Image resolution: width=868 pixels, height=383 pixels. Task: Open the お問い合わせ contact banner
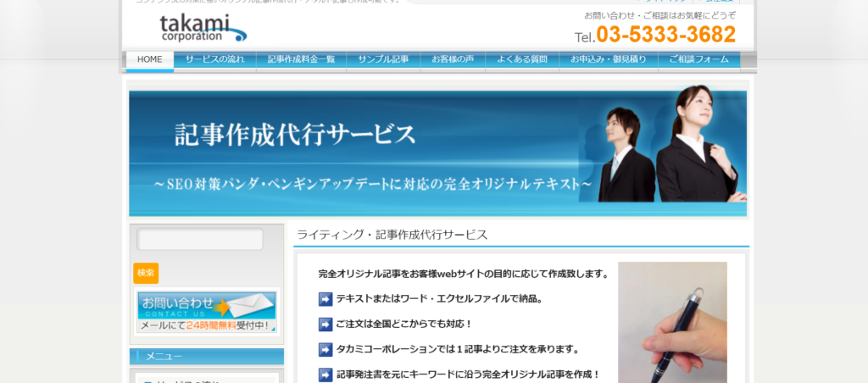pos(207,312)
